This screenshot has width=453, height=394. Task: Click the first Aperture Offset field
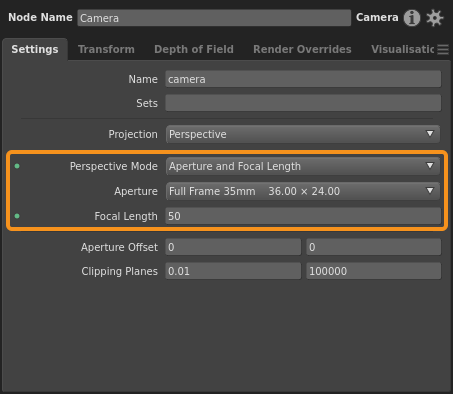[x=233, y=247]
